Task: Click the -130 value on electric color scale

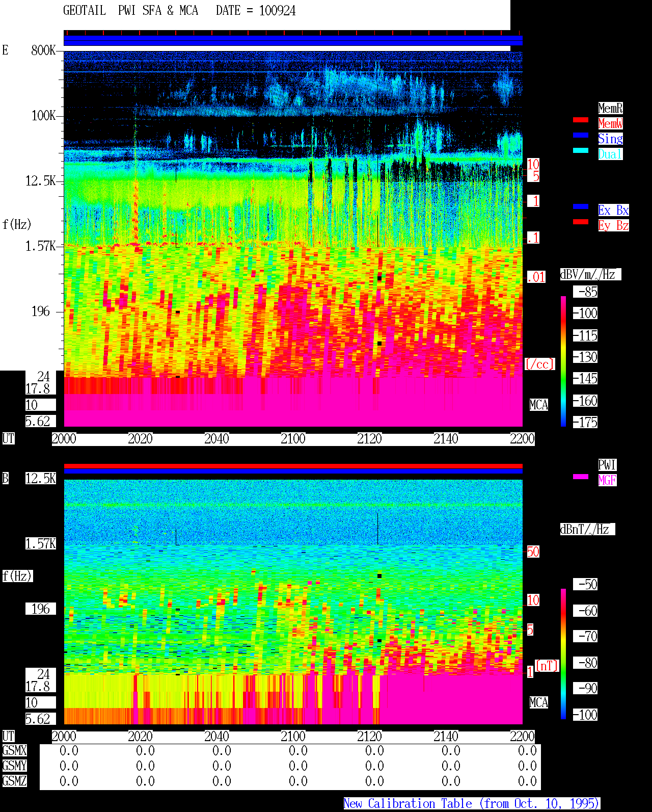Action: 585,357
